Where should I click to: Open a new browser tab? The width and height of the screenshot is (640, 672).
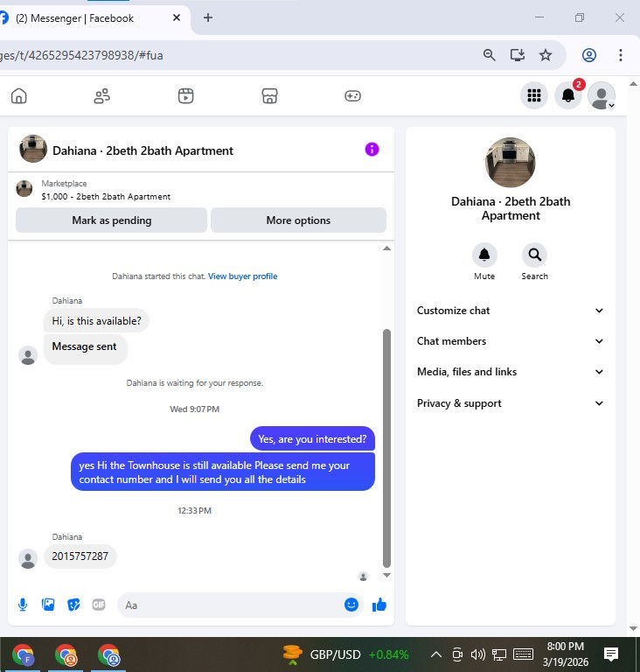pos(208,17)
